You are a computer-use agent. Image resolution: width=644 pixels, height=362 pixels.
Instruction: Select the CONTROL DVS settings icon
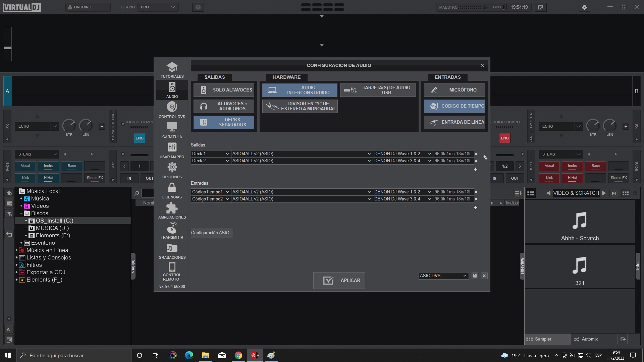click(172, 110)
